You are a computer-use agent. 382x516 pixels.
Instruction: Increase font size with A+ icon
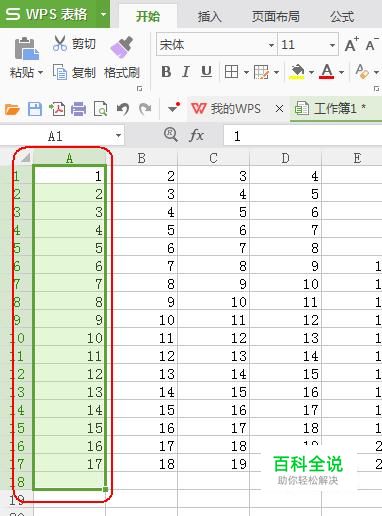coord(351,44)
